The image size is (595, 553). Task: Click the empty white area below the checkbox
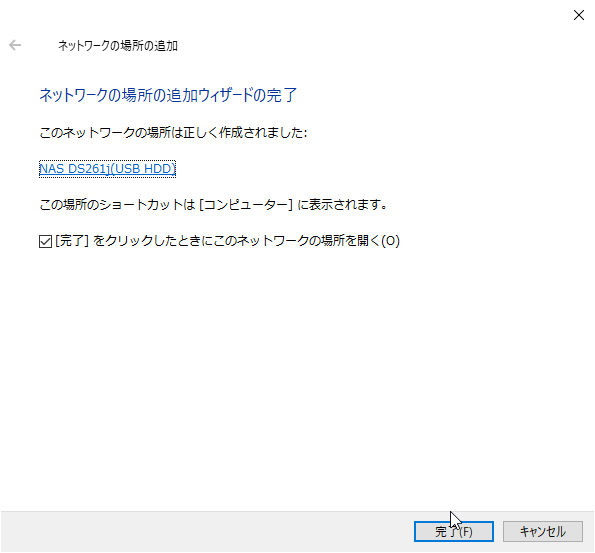point(297,380)
